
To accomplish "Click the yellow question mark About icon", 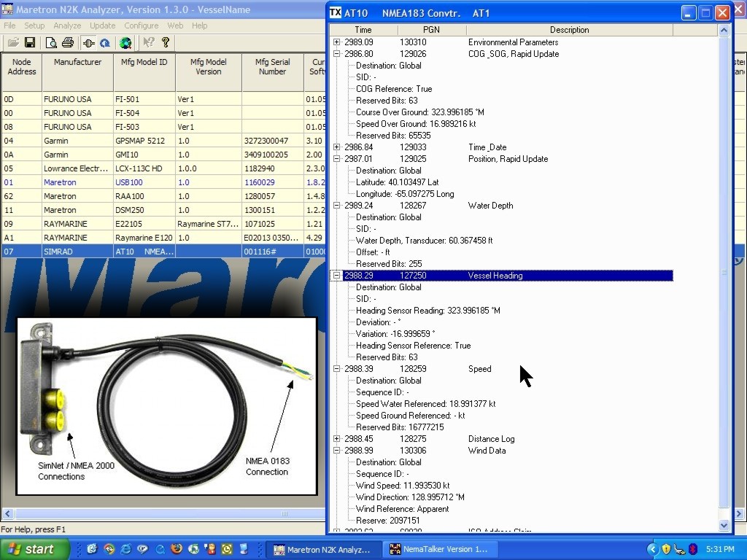I will (166, 43).
